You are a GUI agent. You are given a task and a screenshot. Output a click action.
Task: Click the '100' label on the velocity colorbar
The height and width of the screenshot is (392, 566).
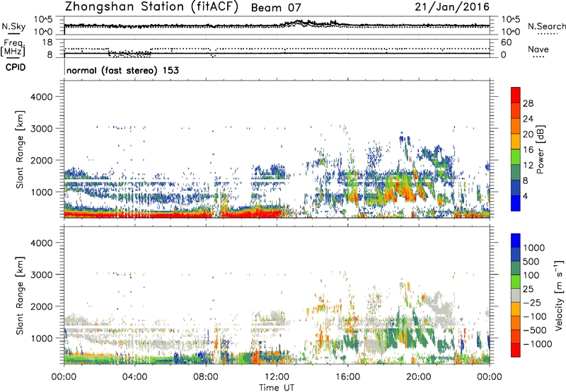[533, 275]
